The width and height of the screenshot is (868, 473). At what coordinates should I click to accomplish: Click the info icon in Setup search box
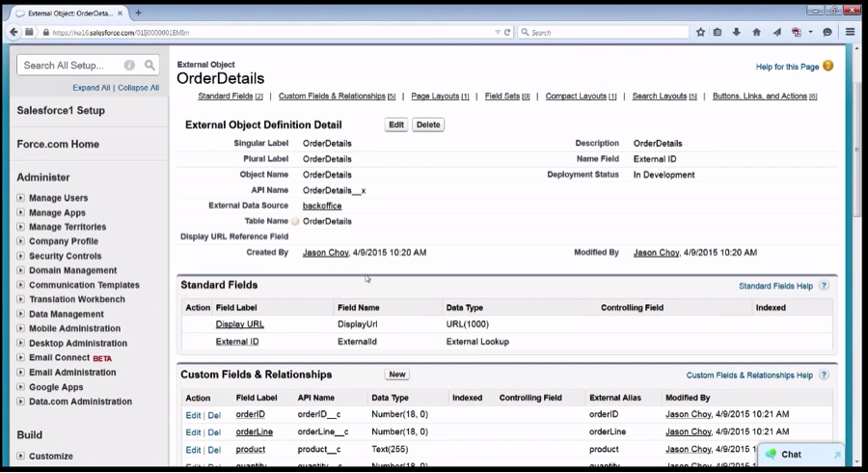pos(129,66)
